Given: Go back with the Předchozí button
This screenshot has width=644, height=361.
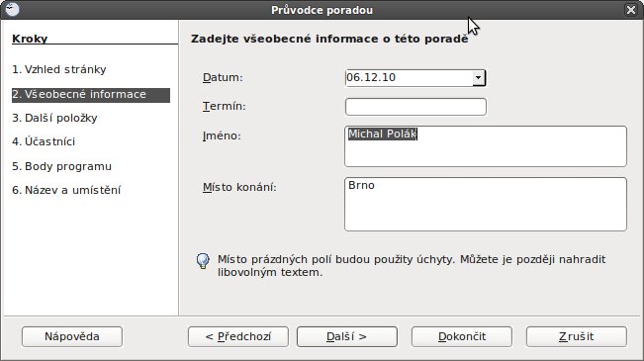Looking at the screenshot, I should pyautogui.click(x=238, y=337).
